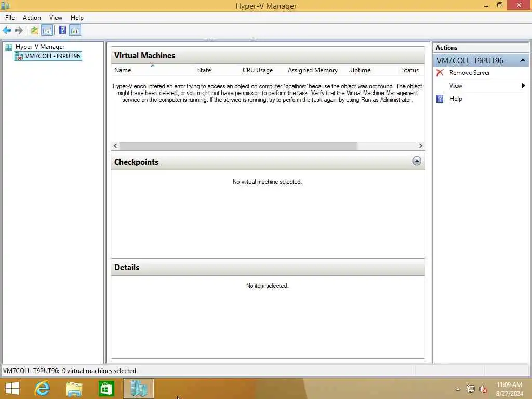The width and height of the screenshot is (532, 399).
Task: Click the Back arrow toolbar icon
Action: (7, 31)
